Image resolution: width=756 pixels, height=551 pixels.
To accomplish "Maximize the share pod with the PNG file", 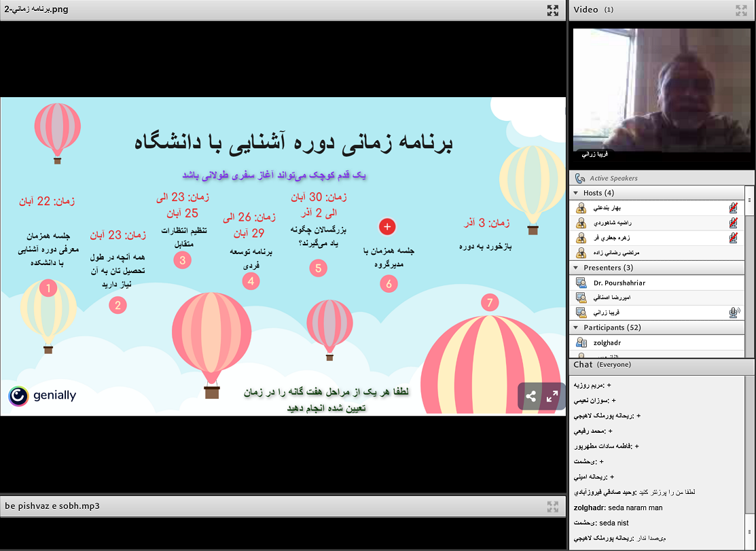I will 553,10.
